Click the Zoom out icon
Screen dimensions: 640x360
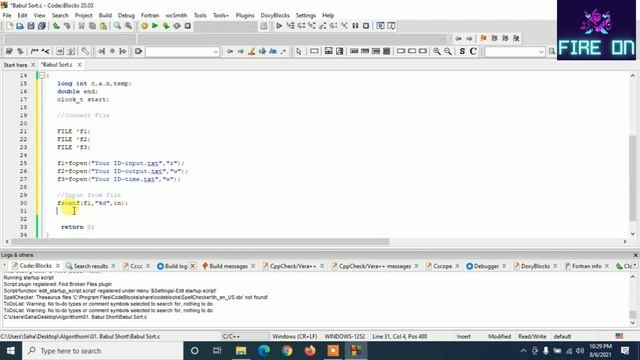(x=448, y=51)
